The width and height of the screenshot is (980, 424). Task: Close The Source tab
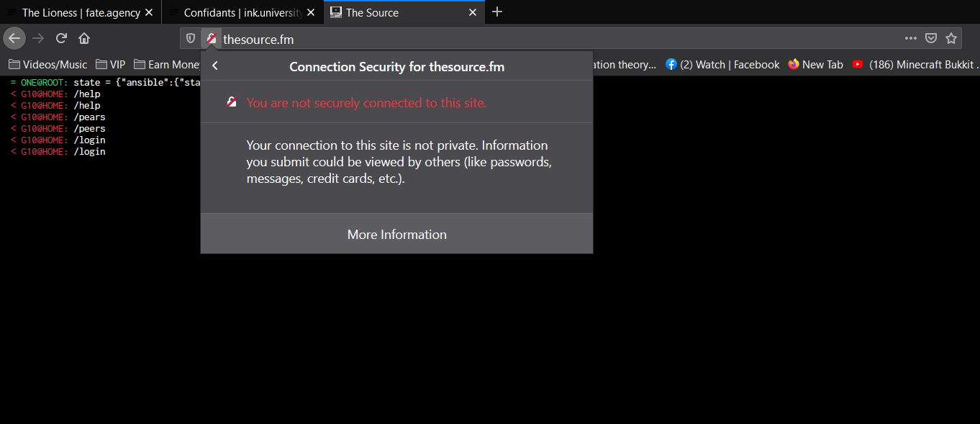point(473,12)
